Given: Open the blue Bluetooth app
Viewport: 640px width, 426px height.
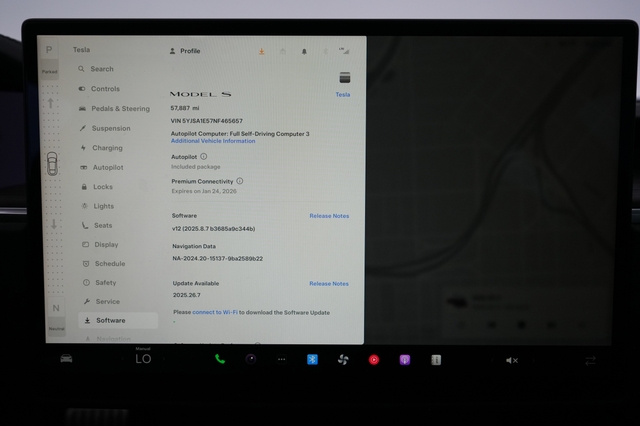Looking at the screenshot, I should click(312, 359).
